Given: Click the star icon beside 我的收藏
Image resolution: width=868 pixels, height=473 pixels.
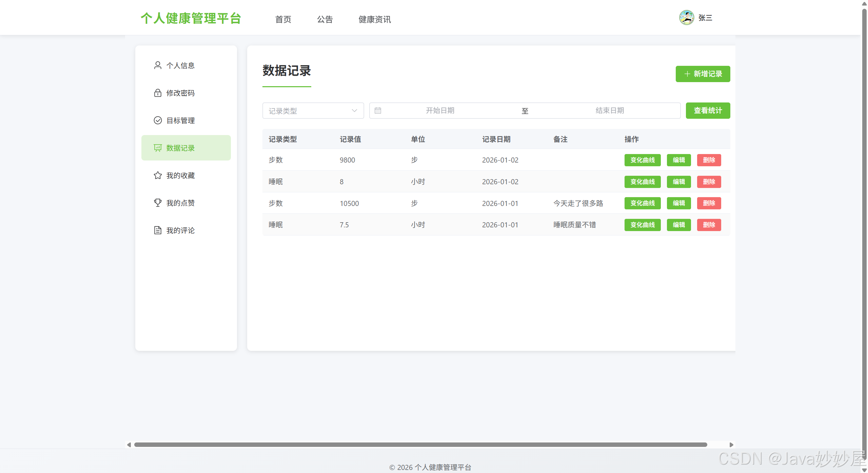Looking at the screenshot, I should point(158,175).
